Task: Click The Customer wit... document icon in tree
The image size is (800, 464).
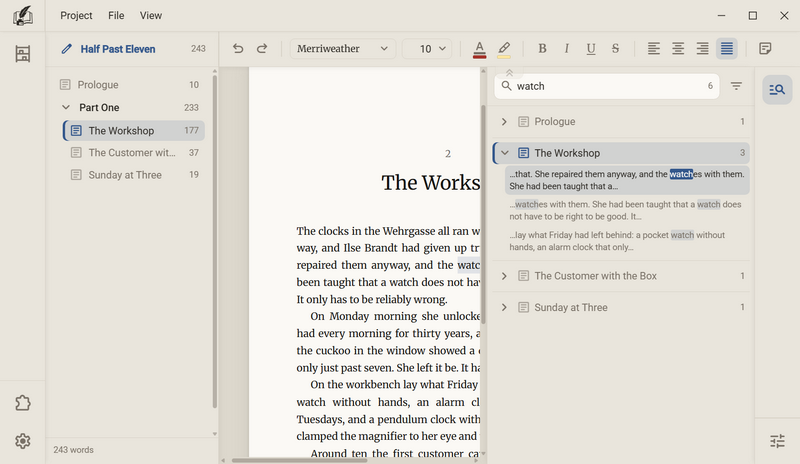Action: [76, 153]
